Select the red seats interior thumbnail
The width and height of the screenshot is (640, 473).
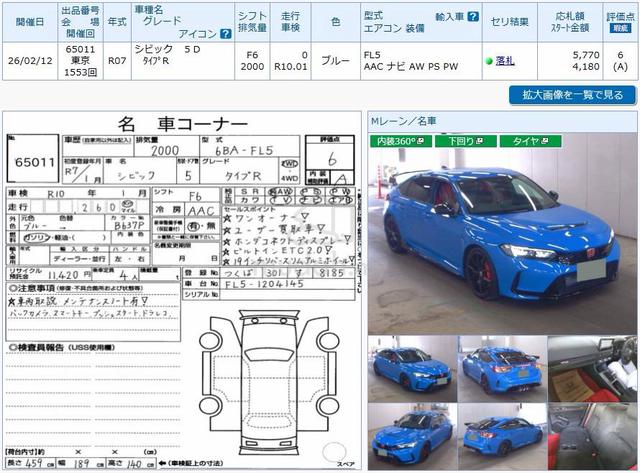pos(592,437)
